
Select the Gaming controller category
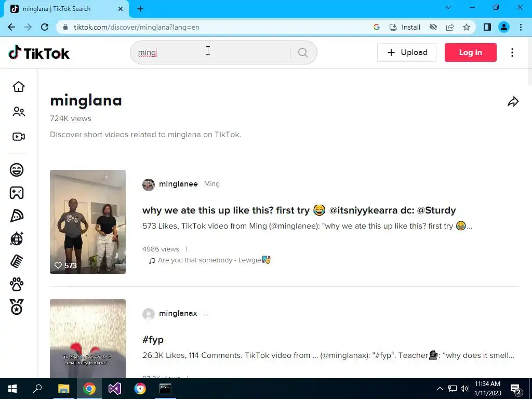(17, 193)
